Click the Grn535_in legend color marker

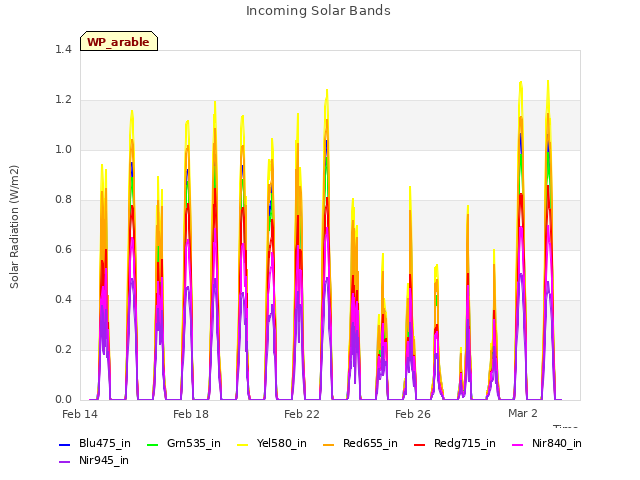point(152,444)
